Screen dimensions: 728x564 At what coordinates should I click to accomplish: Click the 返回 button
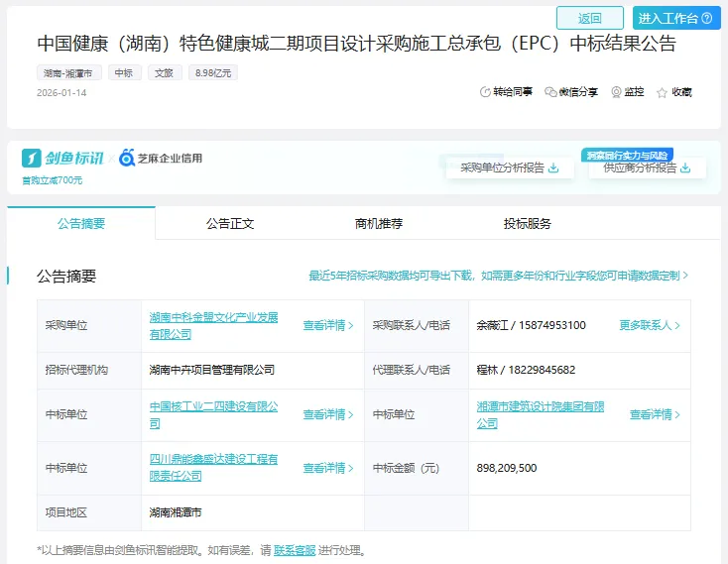tap(589, 18)
